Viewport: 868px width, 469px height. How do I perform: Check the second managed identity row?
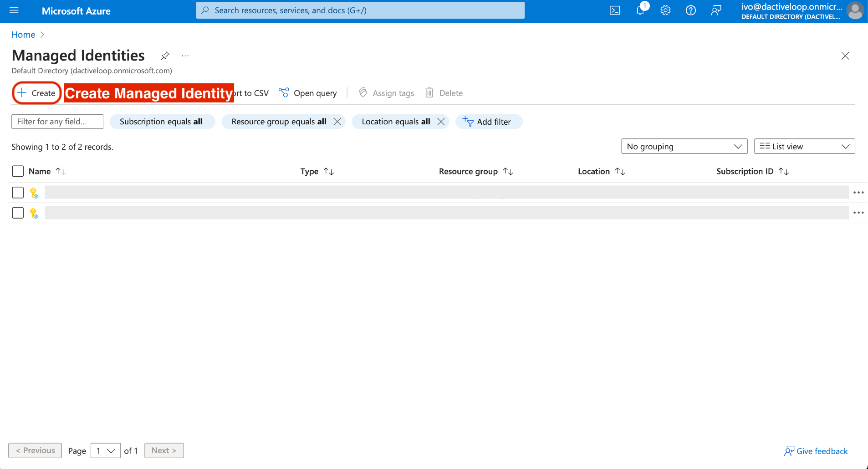click(x=18, y=213)
